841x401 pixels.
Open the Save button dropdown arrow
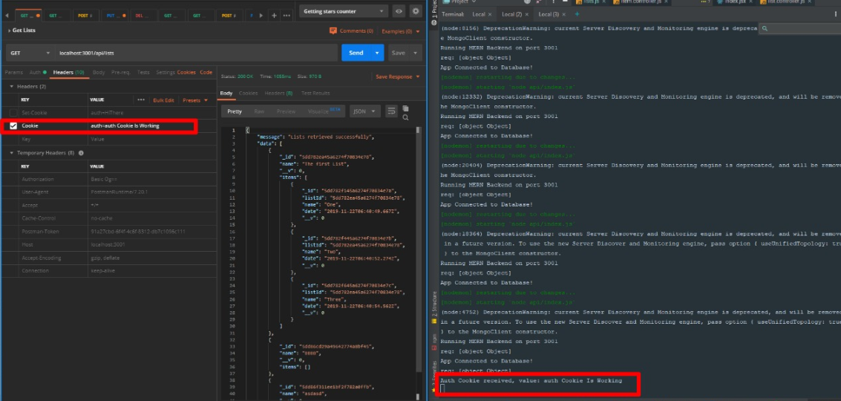pyautogui.click(x=415, y=53)
